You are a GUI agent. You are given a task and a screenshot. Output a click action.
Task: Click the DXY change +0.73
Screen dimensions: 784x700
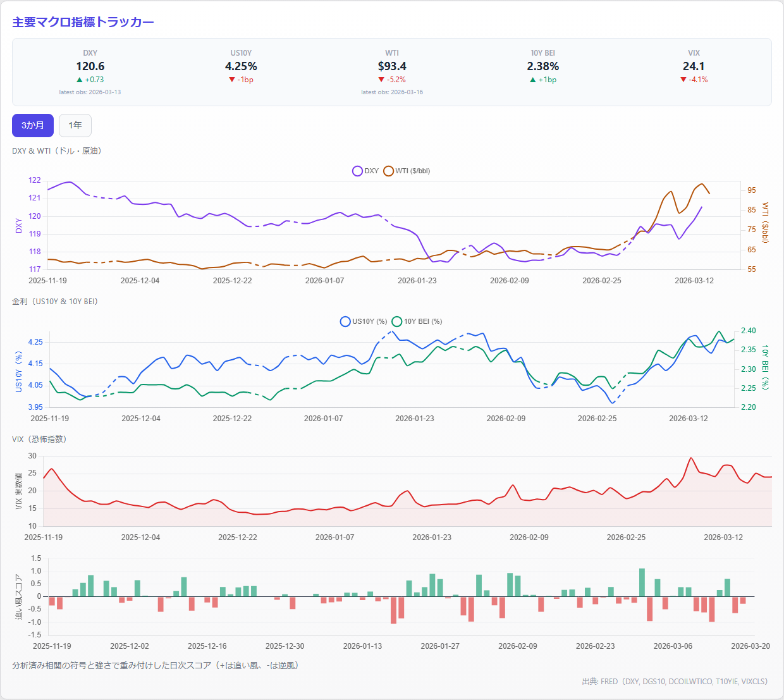click(90, 80)
